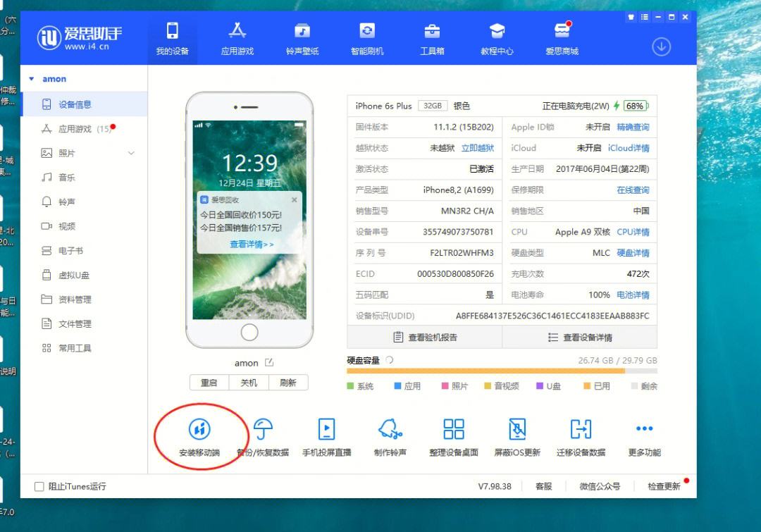Open the 铃声壁纸 tab
The image size is (761, 532).
(302, 39)
